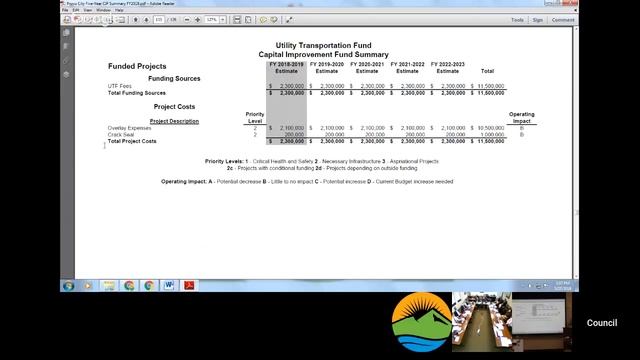
Task: Click the 'FY 2022-2023 Estimate' column header
Action: [448, 68]
